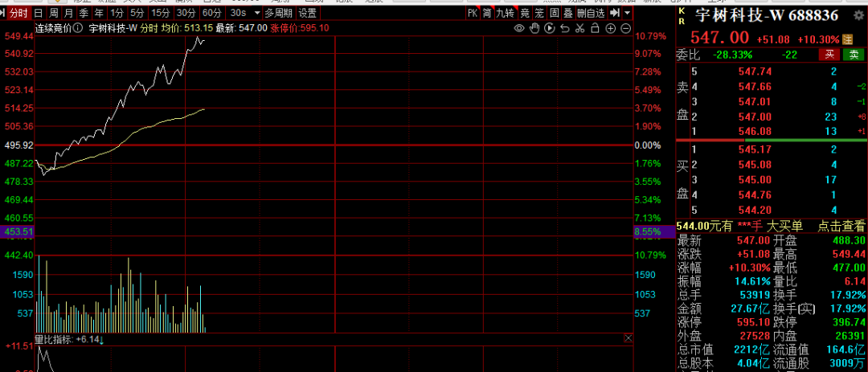Toggle the 固 fixed toolbar button

point(554,13)
